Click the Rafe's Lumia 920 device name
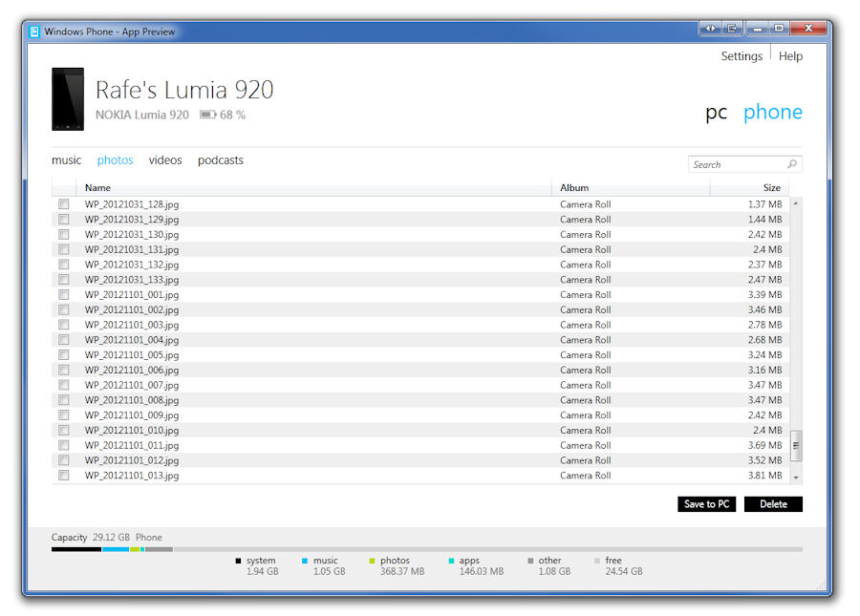The image size is (860, 616). (184, 90)
